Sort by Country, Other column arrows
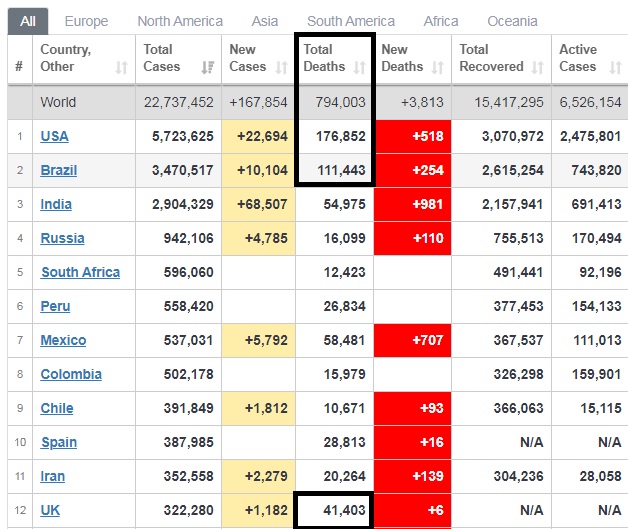 (x=121, y=68)
